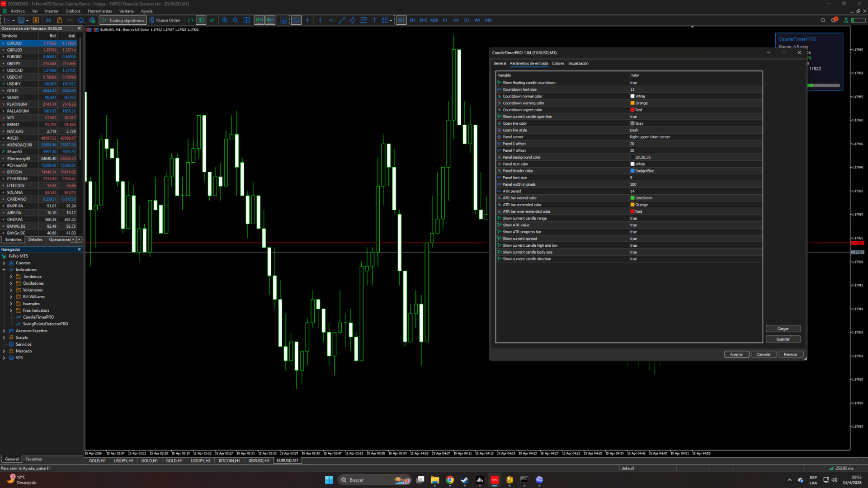Select the text label tool
Image resolution: width=868 pixels, height=488 pixels.
click(374, 20)
